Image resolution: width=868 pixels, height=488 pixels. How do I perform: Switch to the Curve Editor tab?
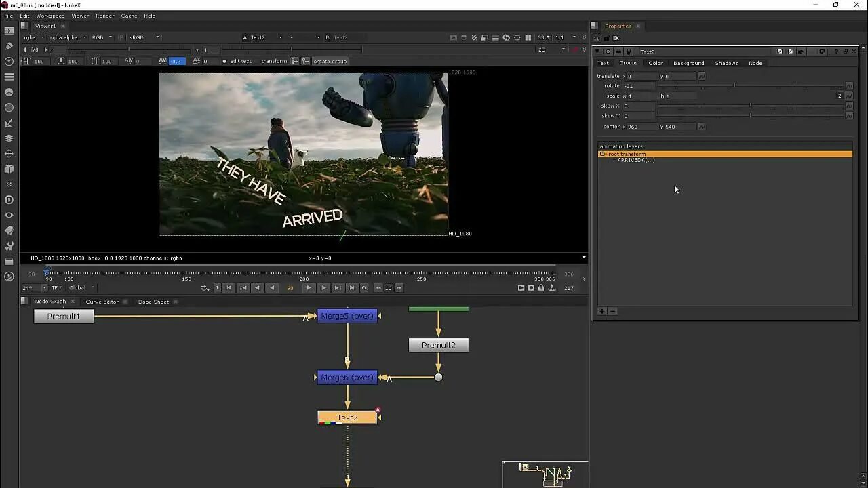tap(103, 302)
